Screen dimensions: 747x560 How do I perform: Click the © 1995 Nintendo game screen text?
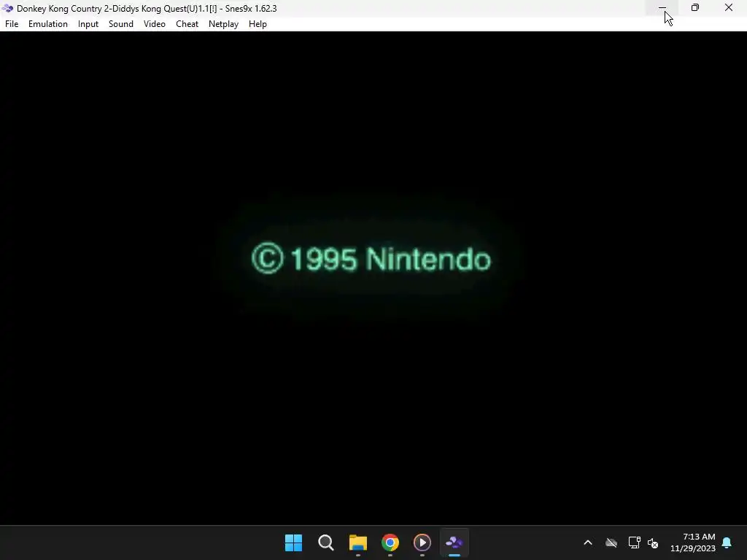[x=371, y=259]
